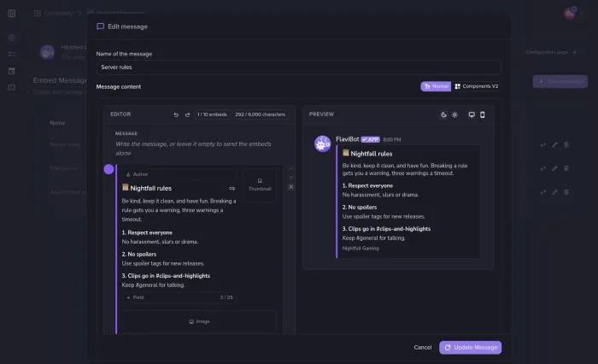
Task: Click the APP badge beside FlaviBot
Action: [370, 139]
